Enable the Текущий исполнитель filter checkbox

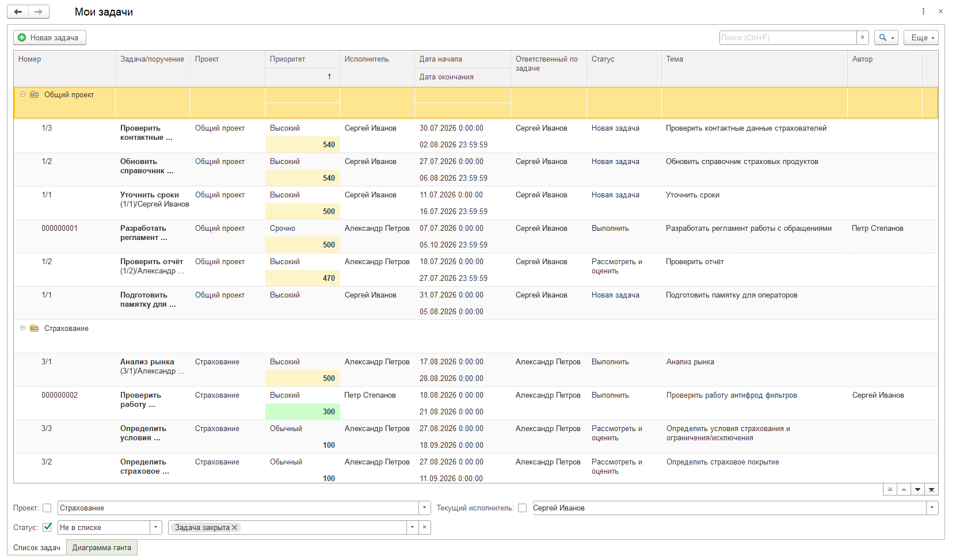[522, 508]
